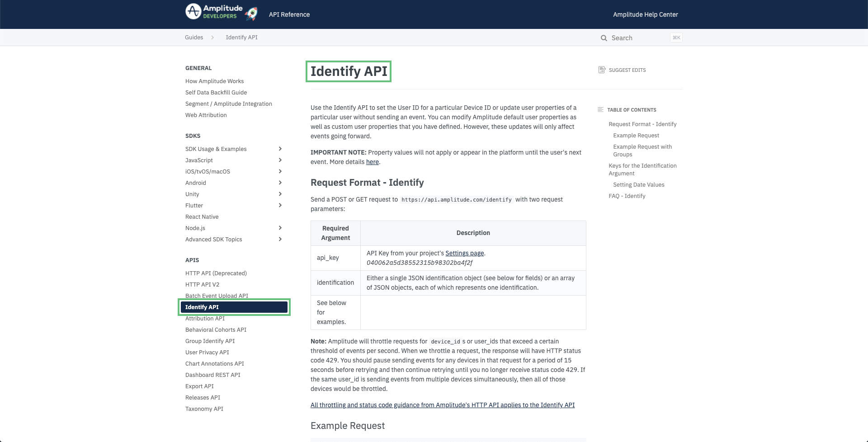
Task: Click the rocket icon in header
Action: (x=252, y=14)
